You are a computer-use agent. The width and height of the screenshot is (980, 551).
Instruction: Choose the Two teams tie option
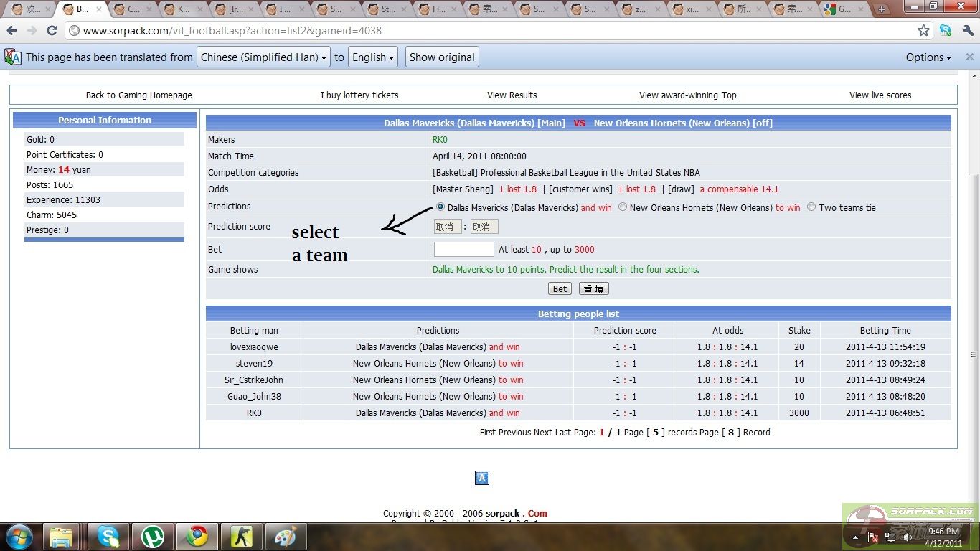[811, 207]
